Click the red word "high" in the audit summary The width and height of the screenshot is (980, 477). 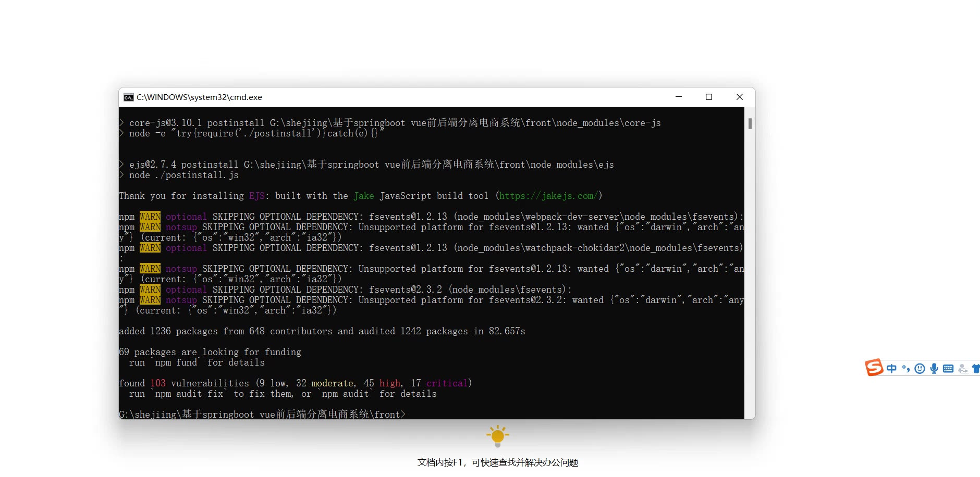tap(390, 383)
